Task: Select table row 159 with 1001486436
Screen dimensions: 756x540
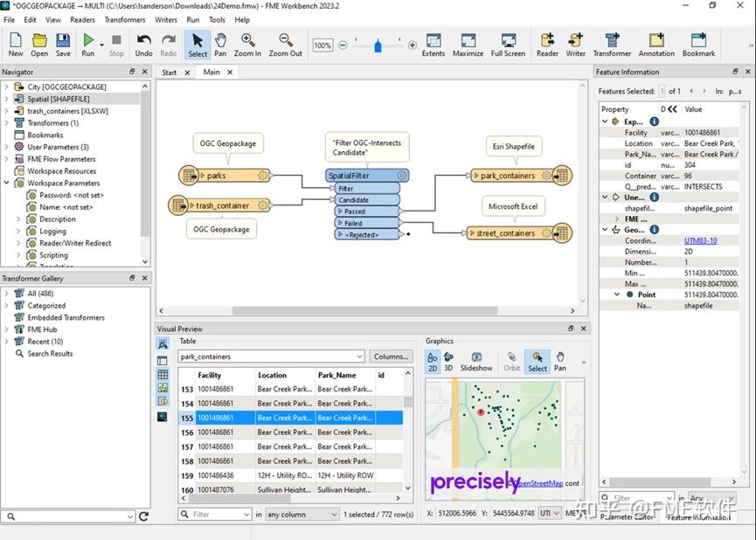Action: click(x=290, y=475)
